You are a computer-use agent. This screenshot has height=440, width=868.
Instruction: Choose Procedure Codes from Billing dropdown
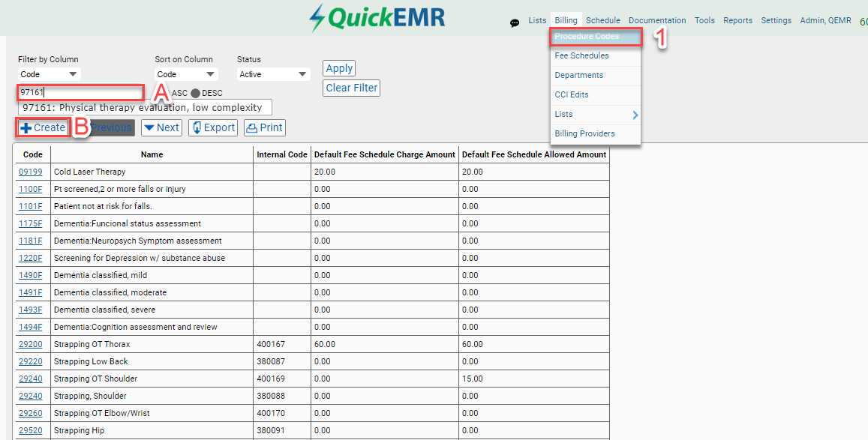point(596,37)
